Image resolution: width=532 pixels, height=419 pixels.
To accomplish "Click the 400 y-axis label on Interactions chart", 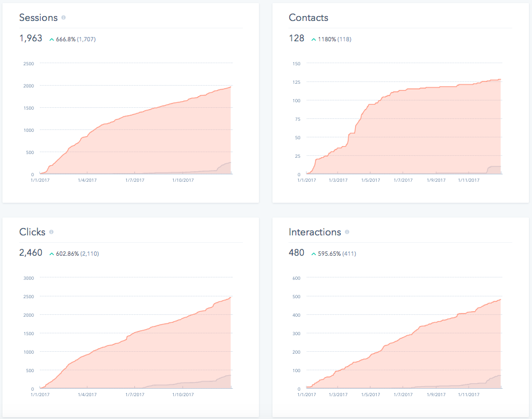I will [296, 315].
